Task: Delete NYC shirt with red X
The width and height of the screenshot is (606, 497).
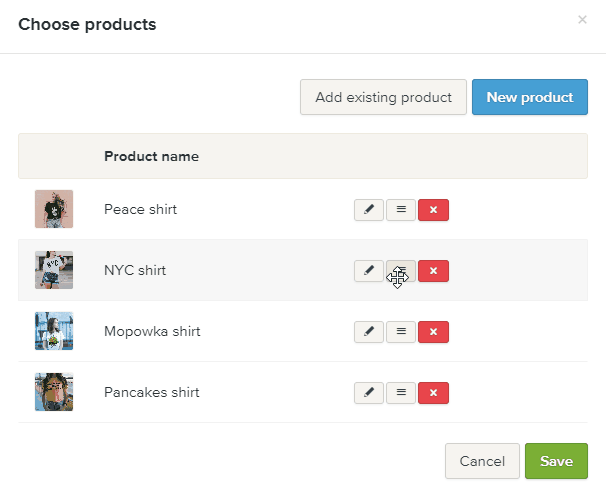Action: pos(433,271)
